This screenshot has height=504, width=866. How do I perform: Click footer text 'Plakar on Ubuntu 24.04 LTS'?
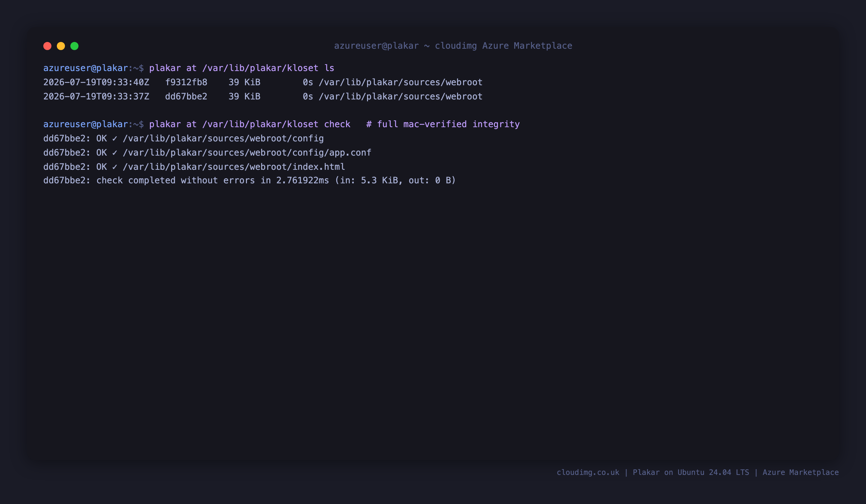click(x=691, y=473)
